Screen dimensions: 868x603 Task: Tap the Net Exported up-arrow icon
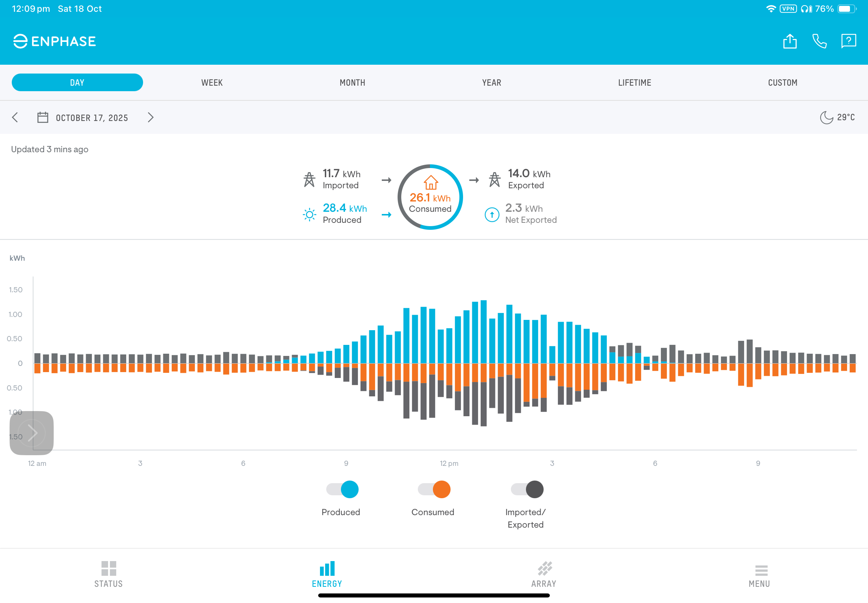pyautogui.click(x=492, y=215)
